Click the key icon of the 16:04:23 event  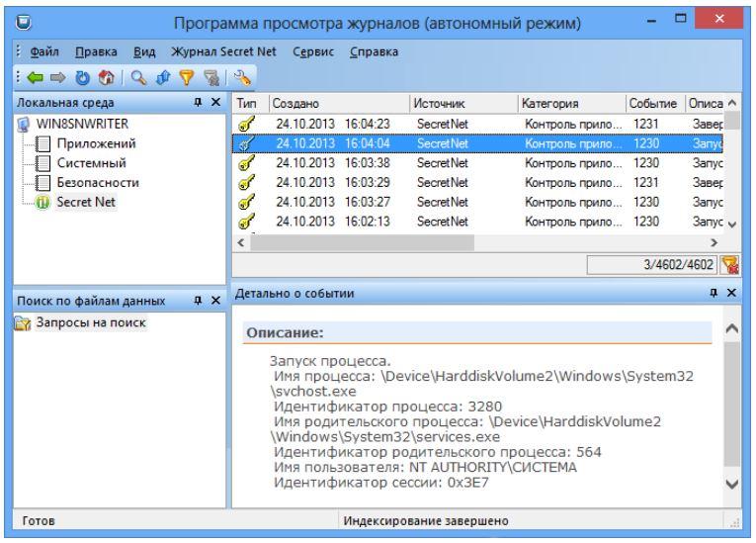[247, 124]
